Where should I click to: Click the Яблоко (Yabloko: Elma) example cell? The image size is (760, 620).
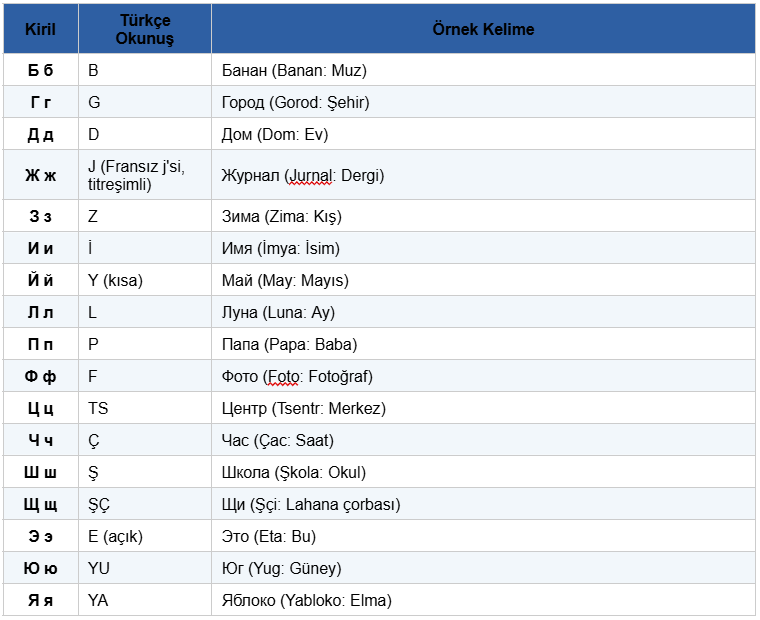306,601
